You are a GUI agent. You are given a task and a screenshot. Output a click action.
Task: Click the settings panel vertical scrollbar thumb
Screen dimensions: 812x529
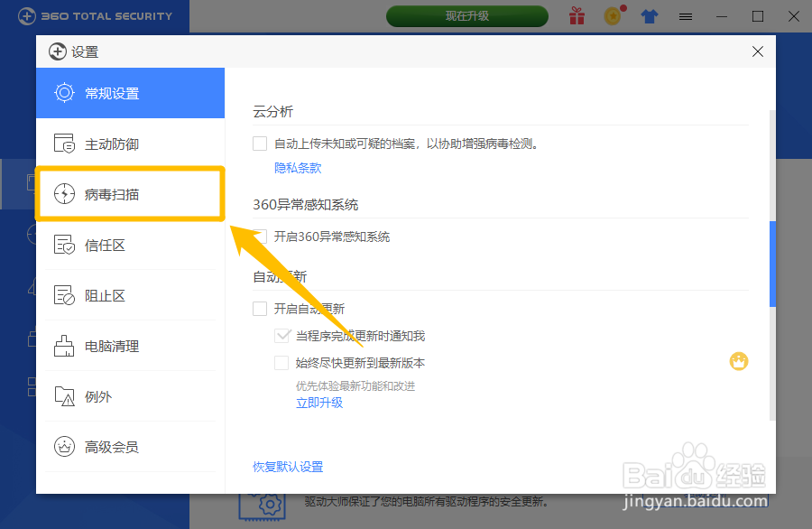click(x=772, y=264)
